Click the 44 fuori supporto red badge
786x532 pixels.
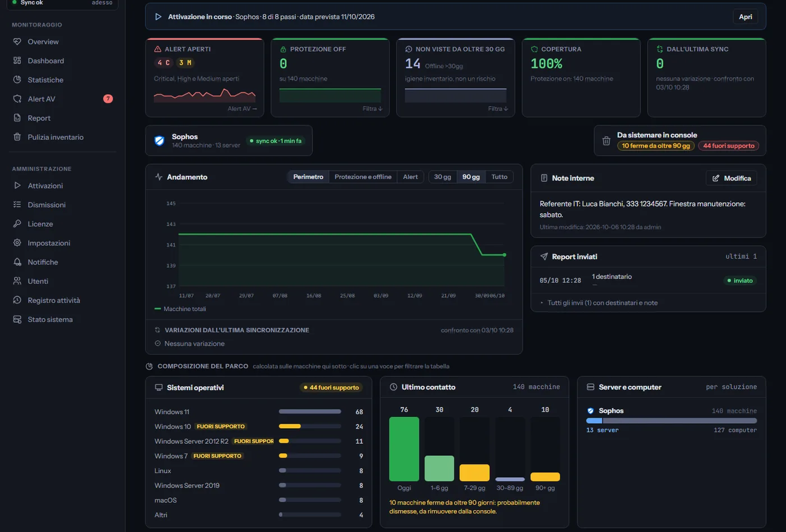point(729,146)
